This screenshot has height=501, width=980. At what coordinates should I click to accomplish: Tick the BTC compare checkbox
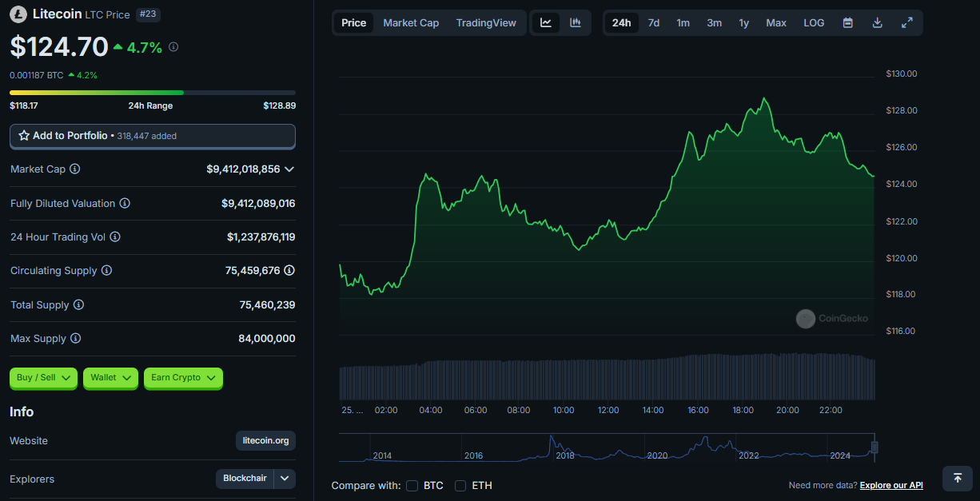point(412,486)
